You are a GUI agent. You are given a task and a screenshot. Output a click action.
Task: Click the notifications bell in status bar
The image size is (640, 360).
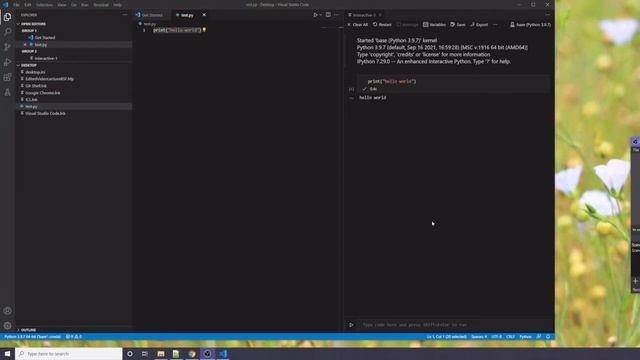548,337
